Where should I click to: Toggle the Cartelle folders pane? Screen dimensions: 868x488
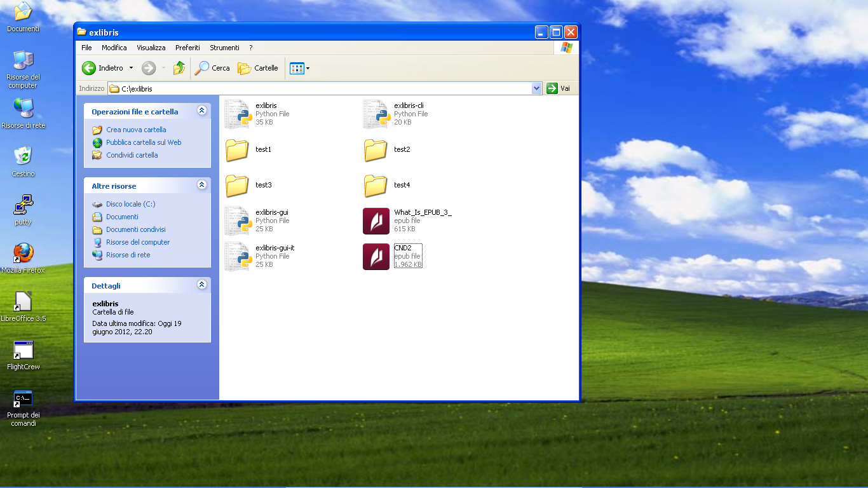click(x=258, y=68)
